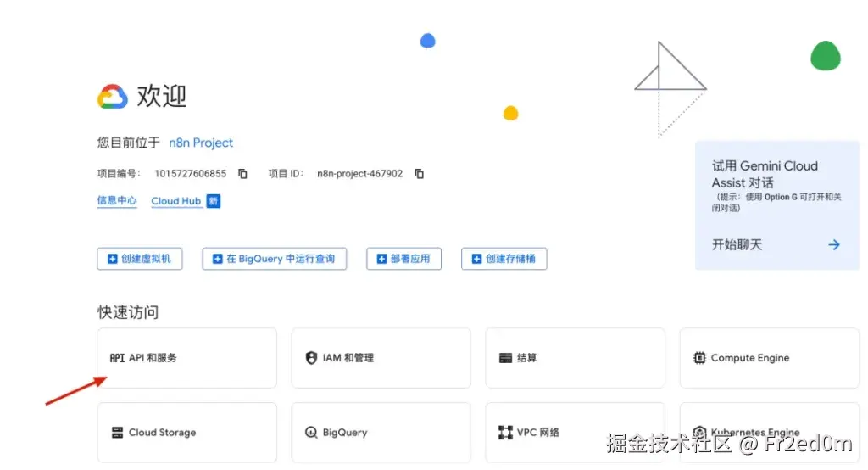The image size is (868, 470).
Task: Click the 开始聊天 arrow icon
Action: 834,244
